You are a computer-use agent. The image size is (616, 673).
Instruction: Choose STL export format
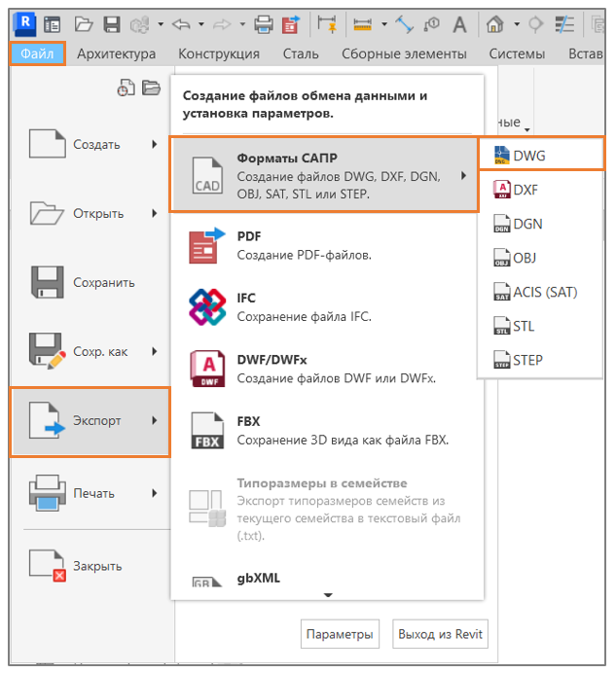pos(539,326)
